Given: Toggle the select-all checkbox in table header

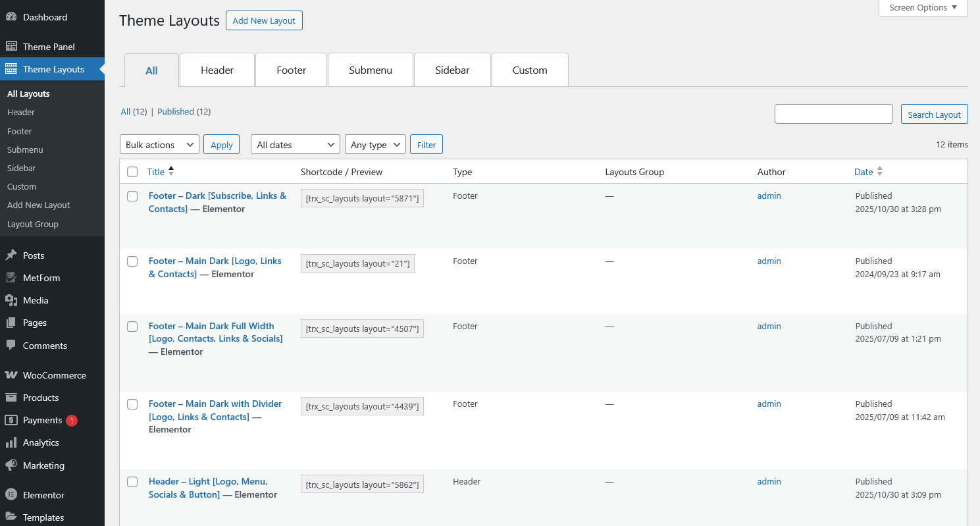Looking at the screenshot, I should 132,172.
